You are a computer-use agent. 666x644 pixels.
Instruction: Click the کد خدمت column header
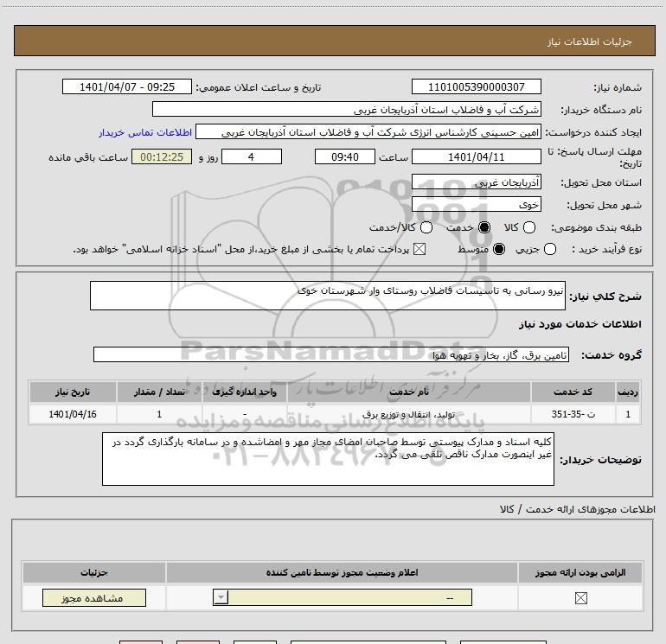573,392
